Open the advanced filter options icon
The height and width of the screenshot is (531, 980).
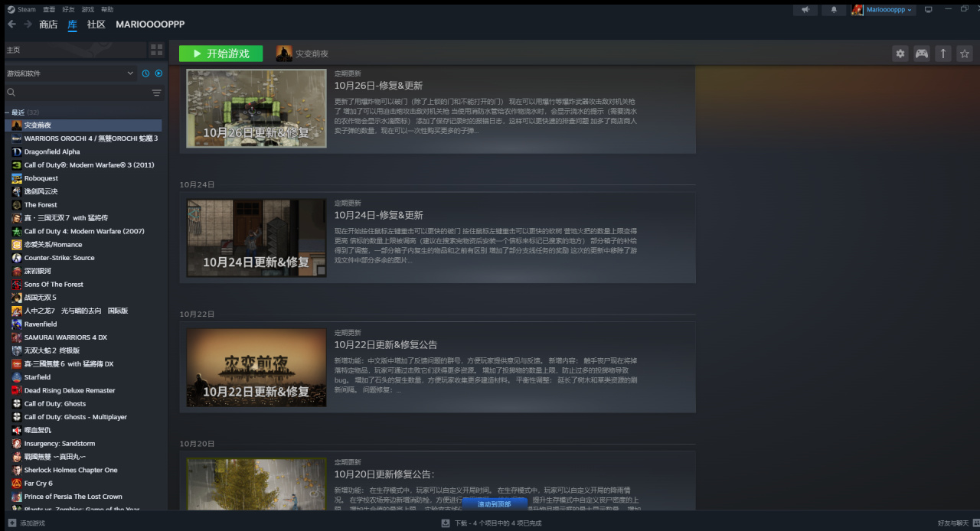[x=157, y=93]
